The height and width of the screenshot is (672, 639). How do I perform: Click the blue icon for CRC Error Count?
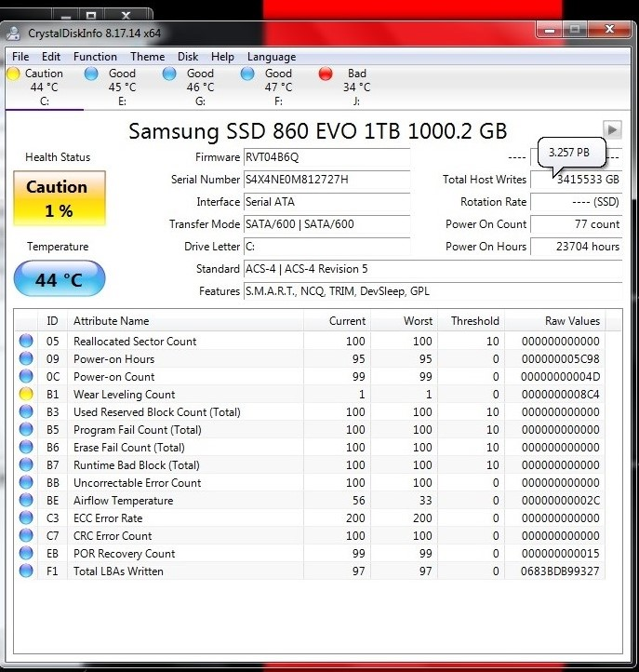coord(26,535)
